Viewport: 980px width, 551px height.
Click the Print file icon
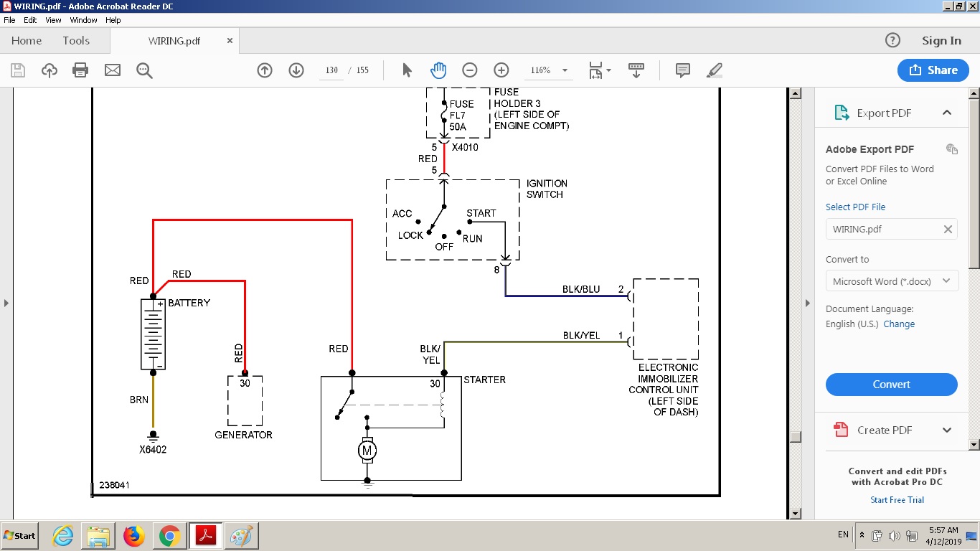click(80, 70)
